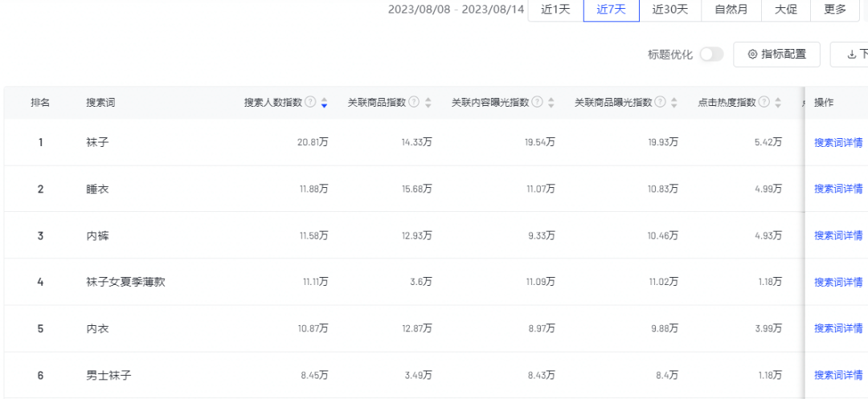Image resolution: width=868 pixels, height=399 pixels.
Task: Sort table by 点击热度指数 arrows
Action: [x=778, y=103]
